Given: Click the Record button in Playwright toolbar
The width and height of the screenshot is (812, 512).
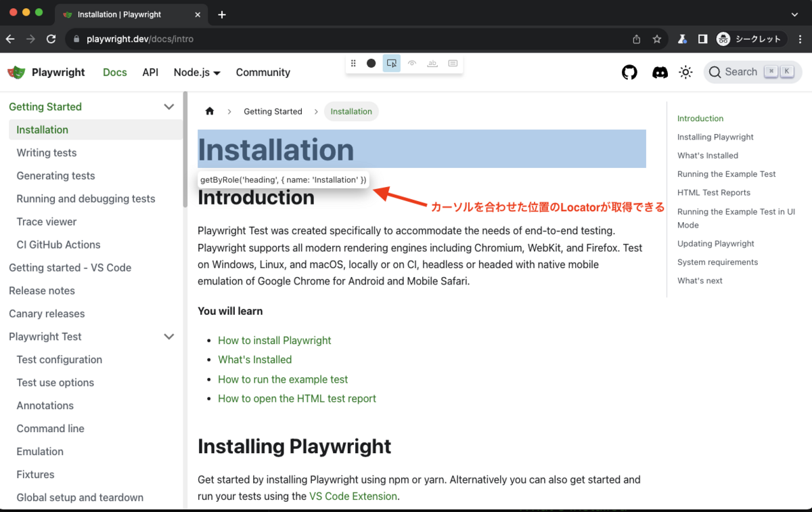Looking at the screenshot, I should (371, 63).
